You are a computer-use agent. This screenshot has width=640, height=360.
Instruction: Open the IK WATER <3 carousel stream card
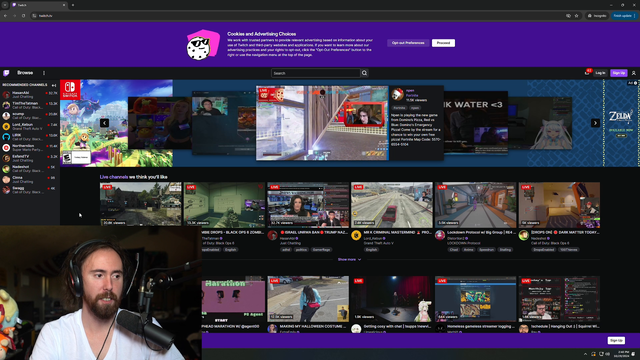476,123
